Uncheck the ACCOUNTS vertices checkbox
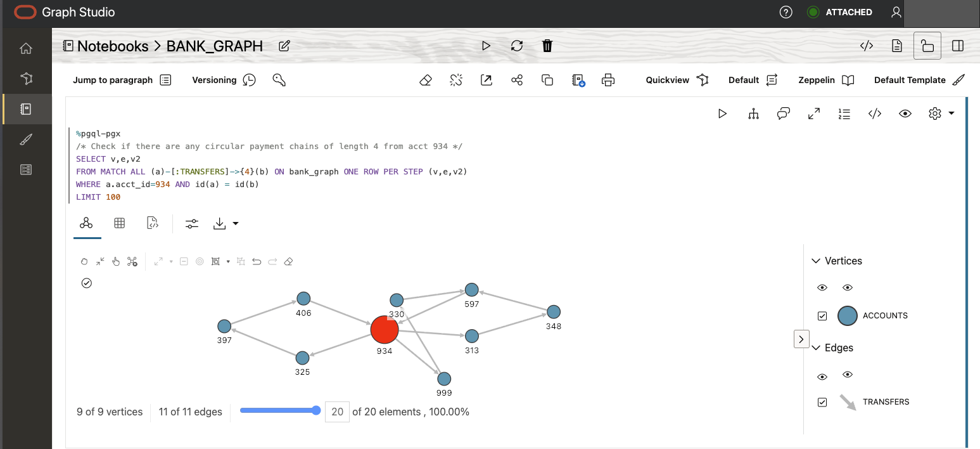Image resolution: width=980 pixels, height=449 pixels. pos(822,316)
